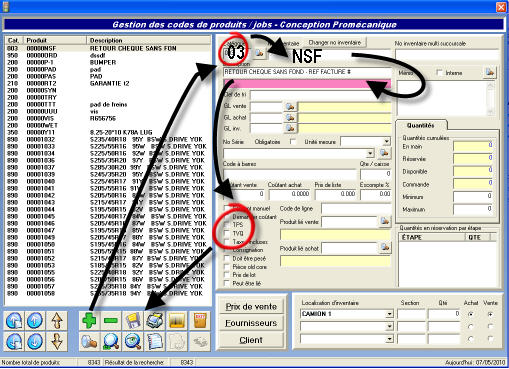
Task: Click the barcode icon in the toolbar
Action: pos(177,321)
